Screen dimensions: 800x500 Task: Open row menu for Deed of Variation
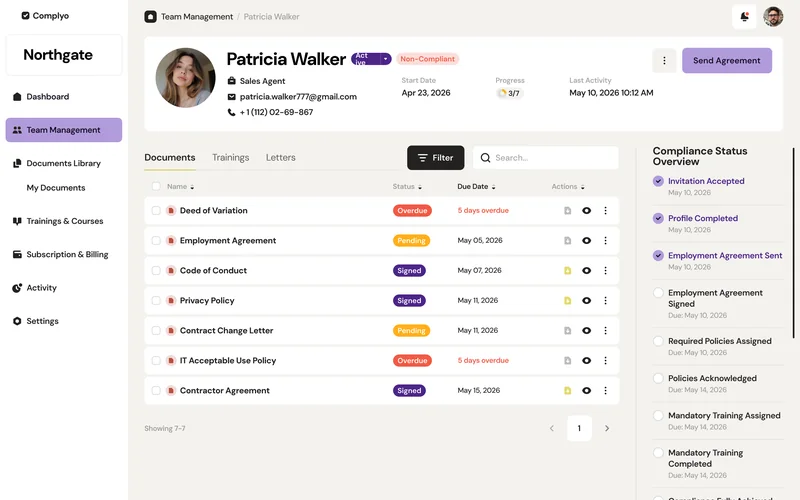coord(606,211)
